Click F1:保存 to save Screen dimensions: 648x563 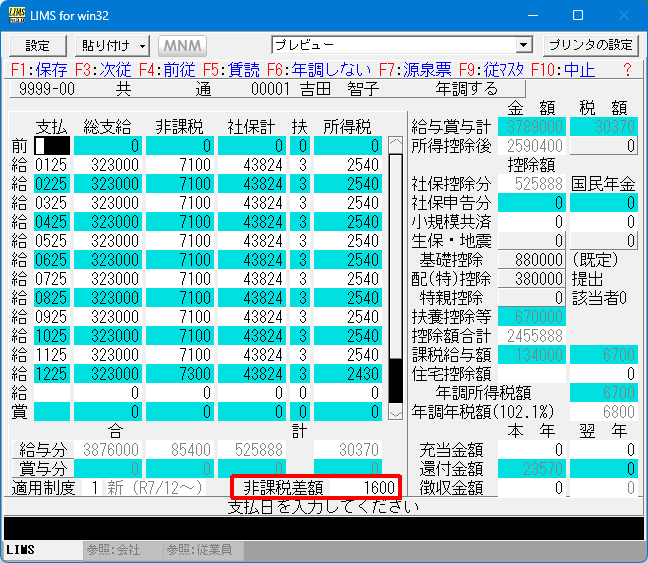(x=39, y=70)
